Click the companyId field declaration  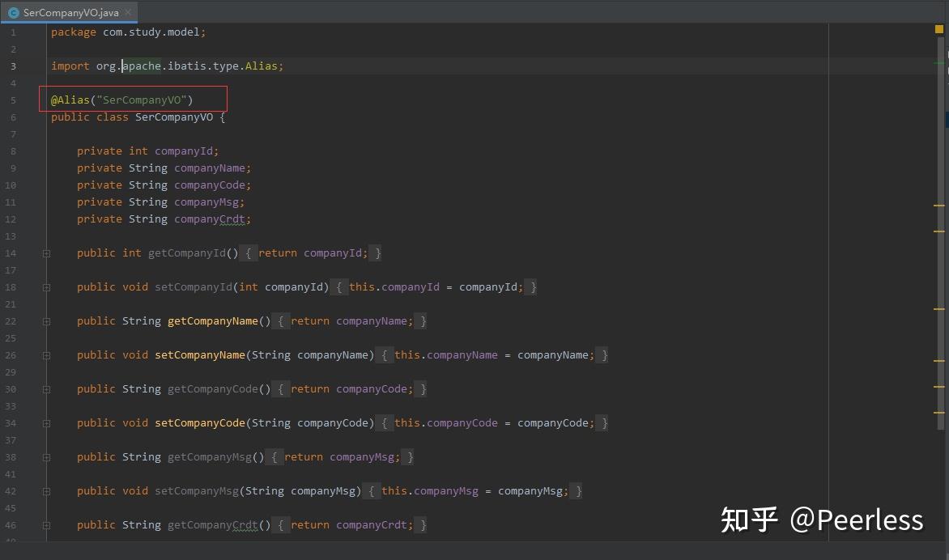click(184, 151)
